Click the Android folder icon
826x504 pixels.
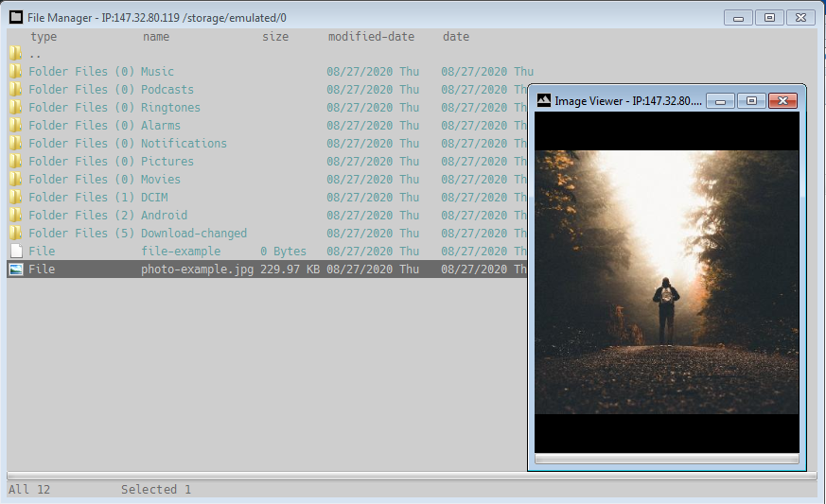[15, 215]
